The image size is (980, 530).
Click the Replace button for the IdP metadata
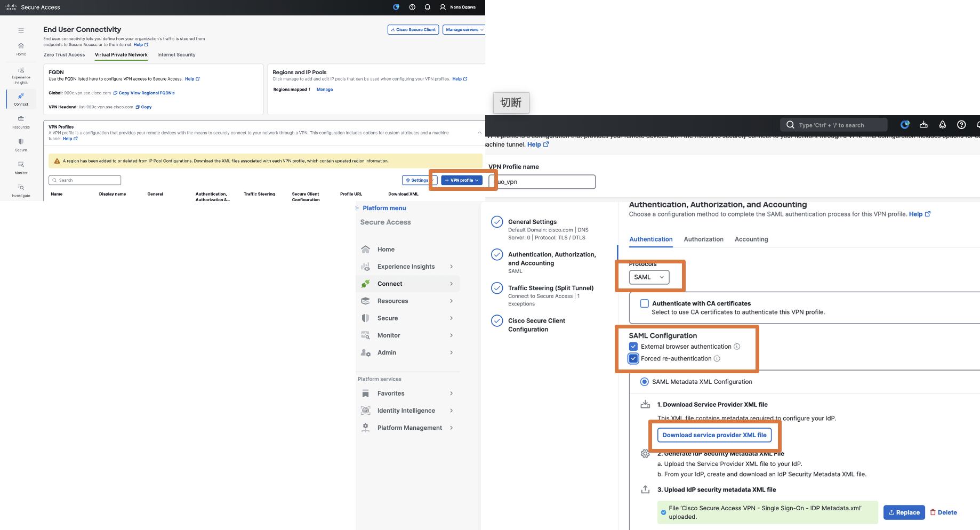point(904,512)
